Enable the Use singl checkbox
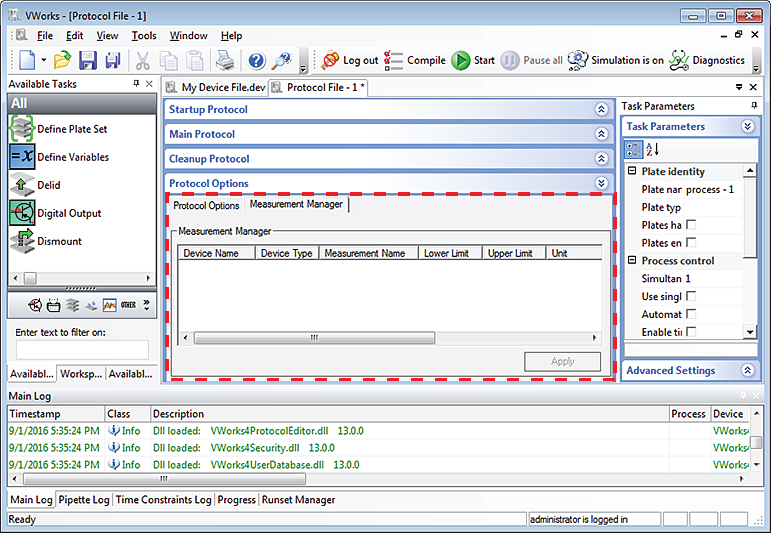 click(692, 297)
